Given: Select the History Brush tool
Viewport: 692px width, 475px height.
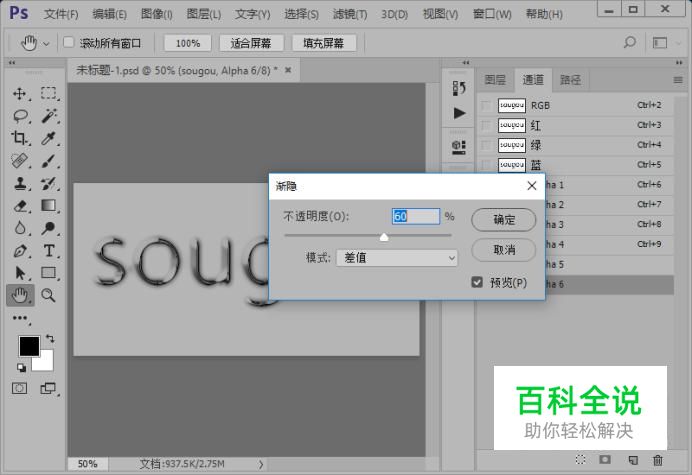Looking at the screenshot, I should [x=49, y=183].
